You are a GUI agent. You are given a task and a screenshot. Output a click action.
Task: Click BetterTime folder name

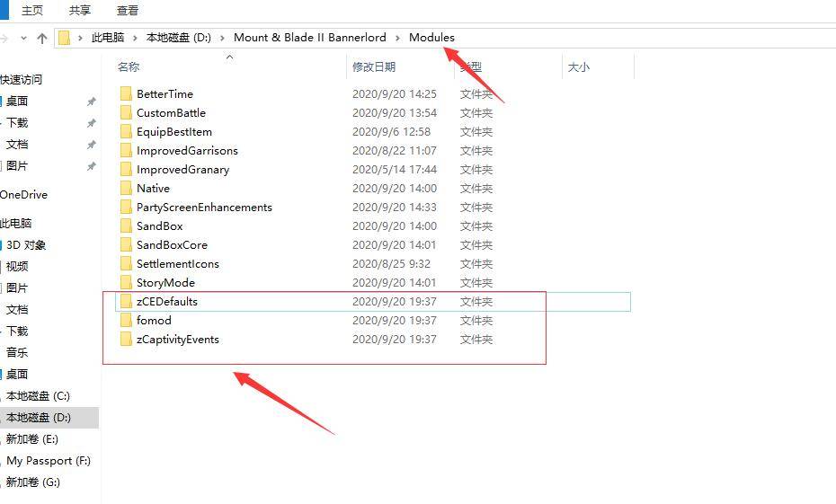click(x=165, y=93)
